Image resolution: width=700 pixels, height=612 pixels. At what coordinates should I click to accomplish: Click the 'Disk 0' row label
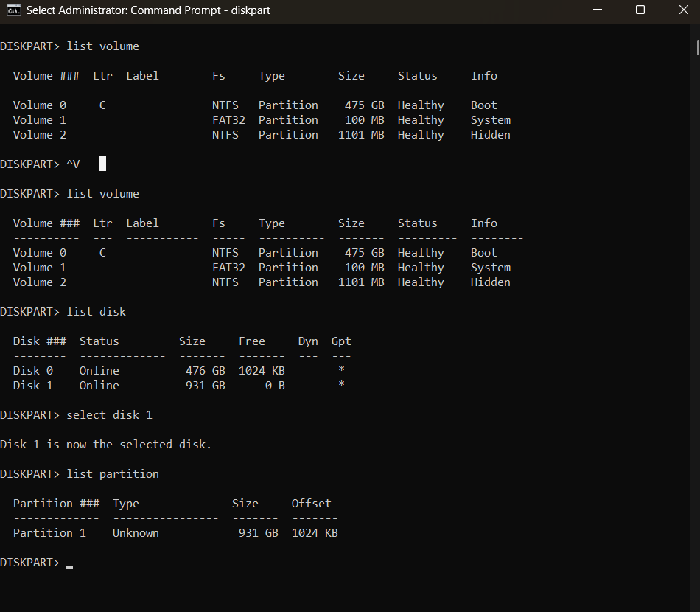pos(33,371)
